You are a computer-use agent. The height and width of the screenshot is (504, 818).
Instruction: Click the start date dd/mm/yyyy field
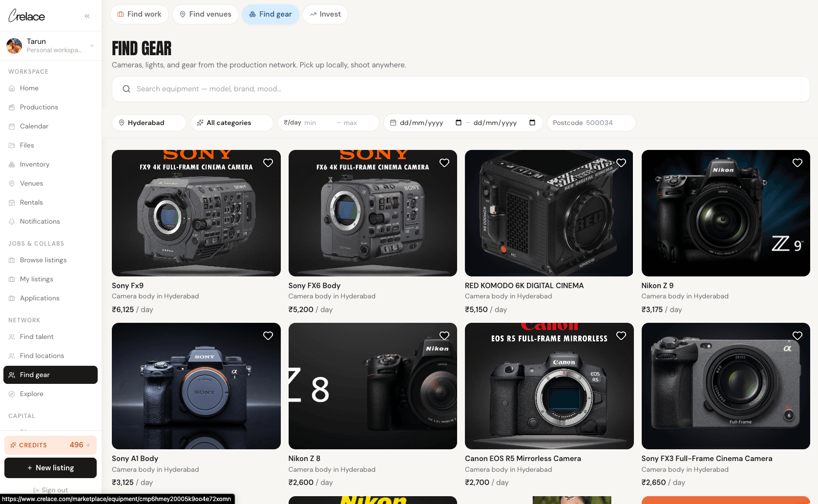coord(421,123)
